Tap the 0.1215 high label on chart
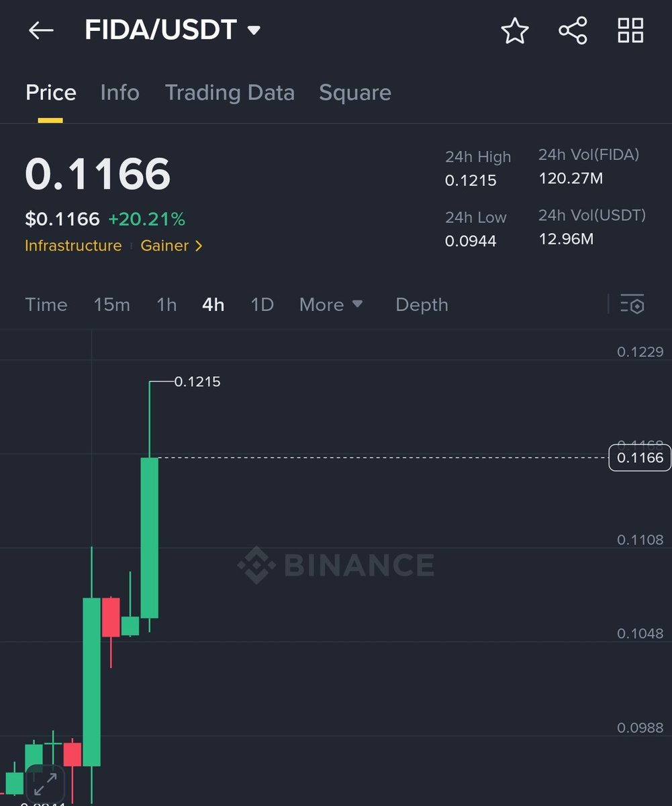Viewport: 672px width, 806px height. pos(197,382)
